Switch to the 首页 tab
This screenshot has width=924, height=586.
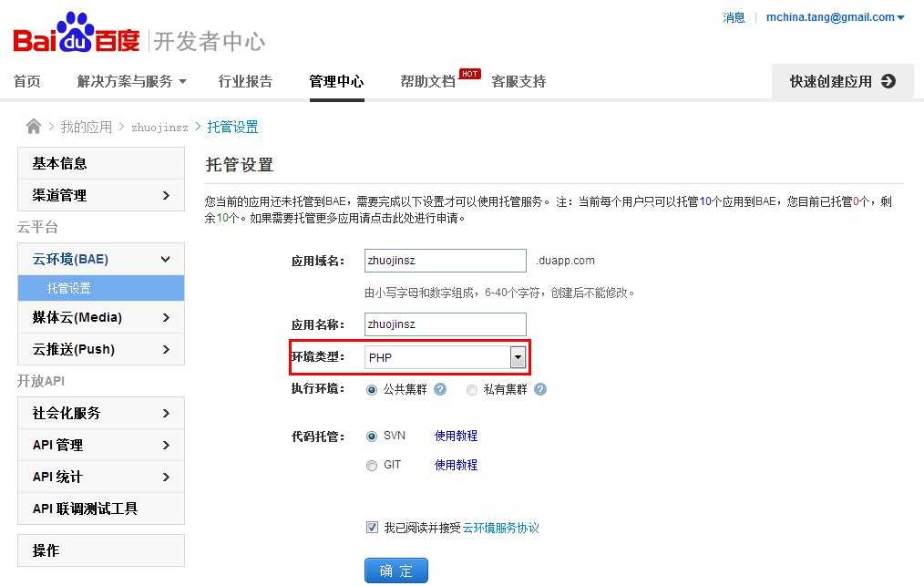pyautogui.click(x=27, y=80)
